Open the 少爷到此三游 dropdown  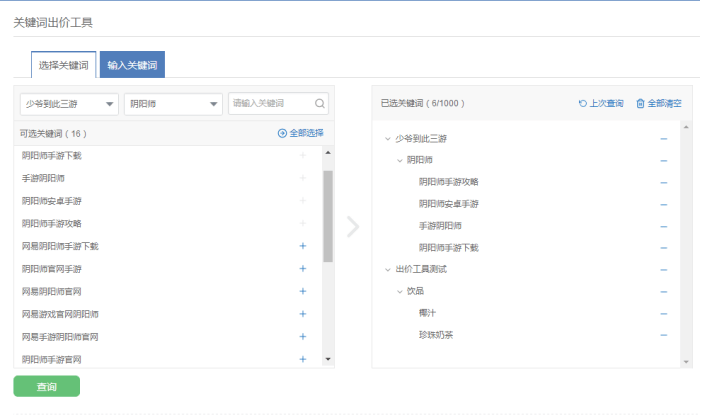click(68, 103)
